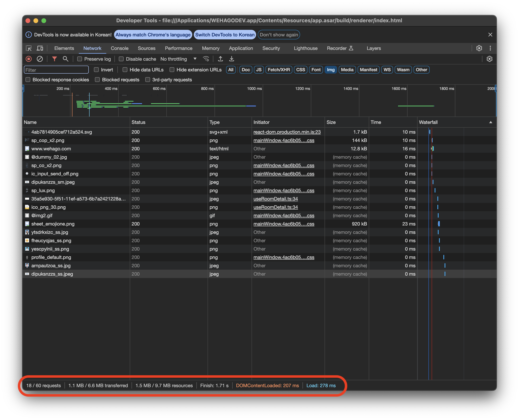
Task: Toggle the device toolbar icon
Action: [40, 48]
